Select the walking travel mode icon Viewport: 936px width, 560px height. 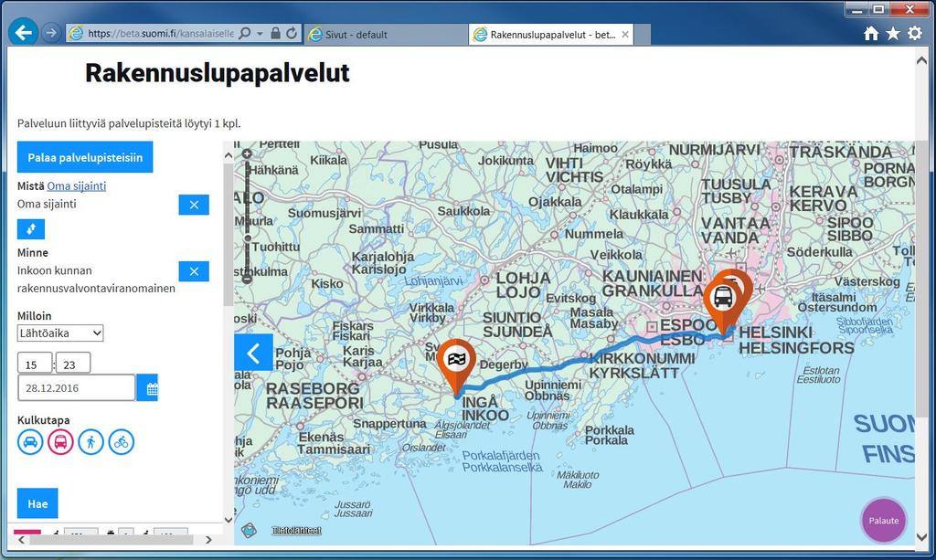(x=90, y=442)
